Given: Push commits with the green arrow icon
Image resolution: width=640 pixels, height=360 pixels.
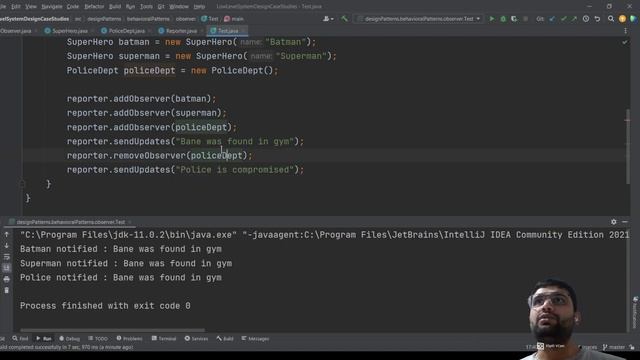Looking at the screenshot, I should click(574, 19).
